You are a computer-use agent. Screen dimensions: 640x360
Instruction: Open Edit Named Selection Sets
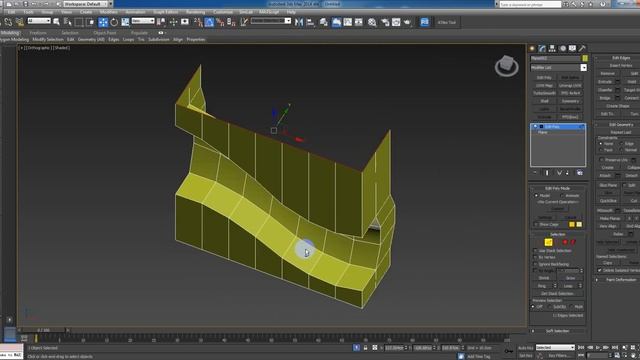click(x=244, y=22)
